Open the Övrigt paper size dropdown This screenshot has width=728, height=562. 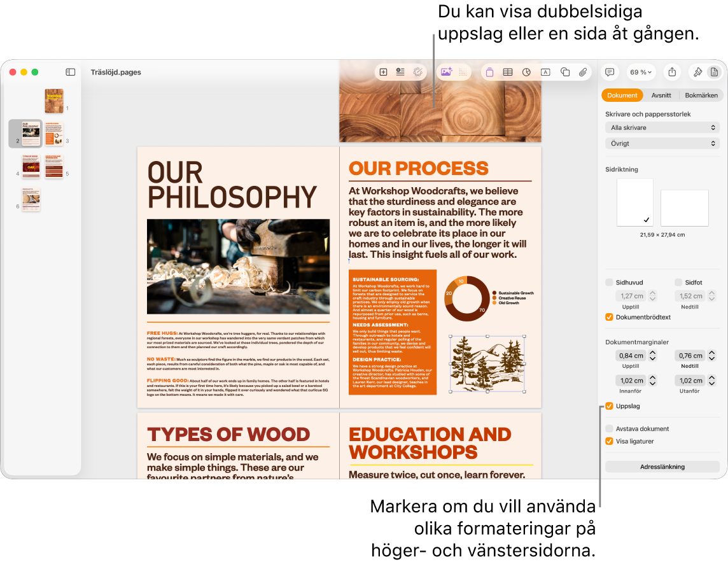[x=662, y=143]
